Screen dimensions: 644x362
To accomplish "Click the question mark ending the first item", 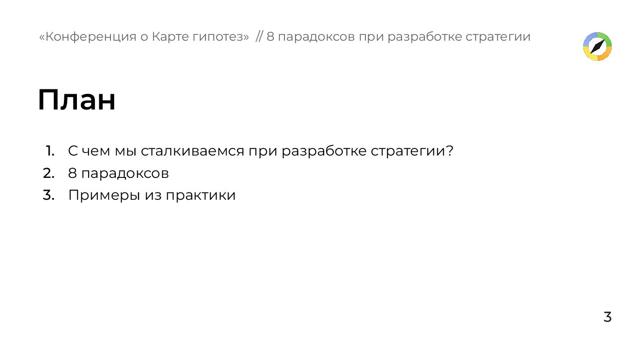I will tap(449, 151).
